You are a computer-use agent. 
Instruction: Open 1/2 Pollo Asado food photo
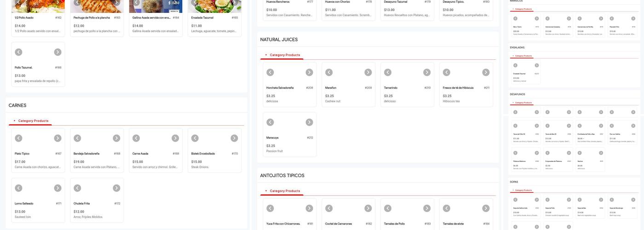38,6
